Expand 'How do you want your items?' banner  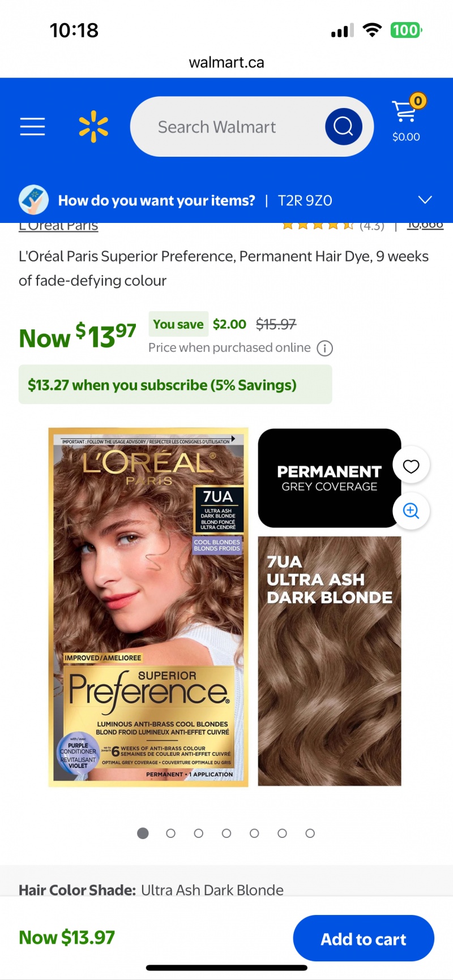pyautogui.click(x=226, y=200)
